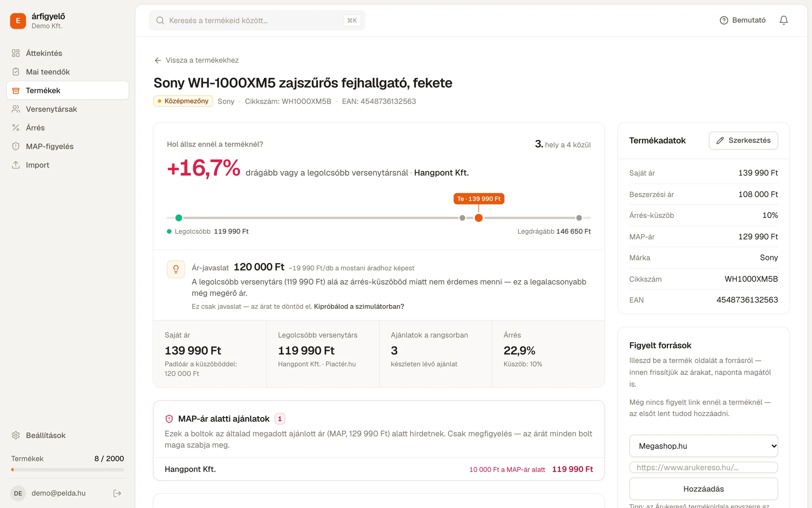Click Szerkesztés button in Termékadatok

point(743,141)
